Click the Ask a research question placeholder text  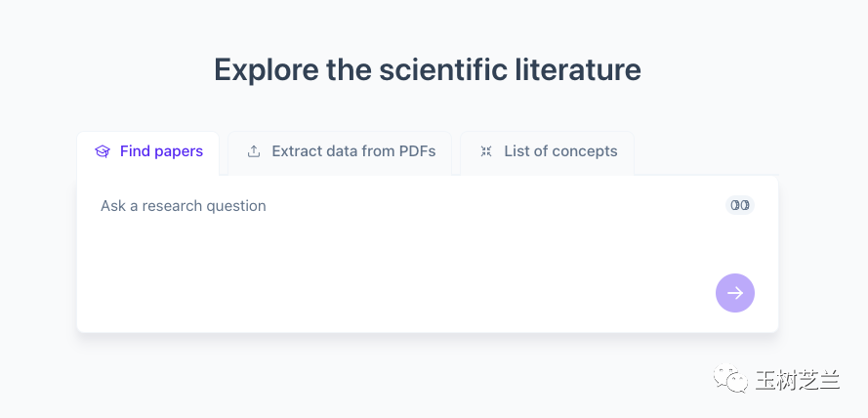[184, 206]
